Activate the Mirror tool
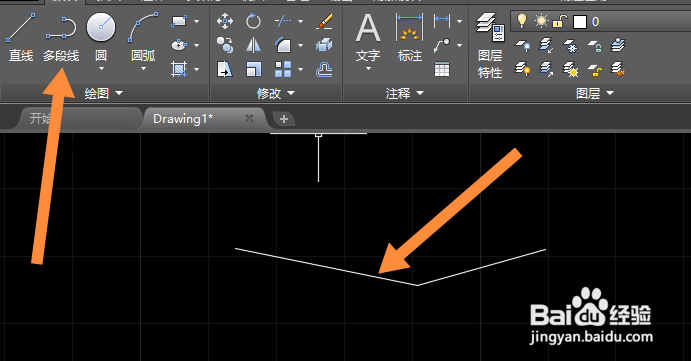This screenshot has height=361, width=691. 253,45
